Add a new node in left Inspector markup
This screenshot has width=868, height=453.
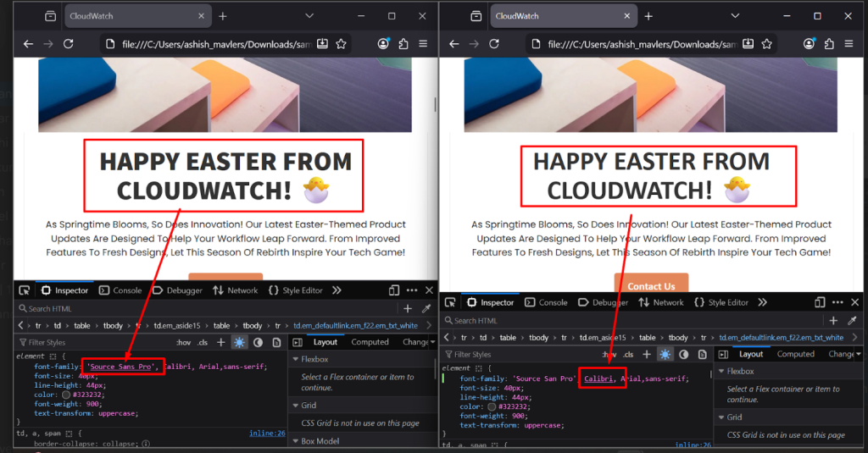click(408, 309)
